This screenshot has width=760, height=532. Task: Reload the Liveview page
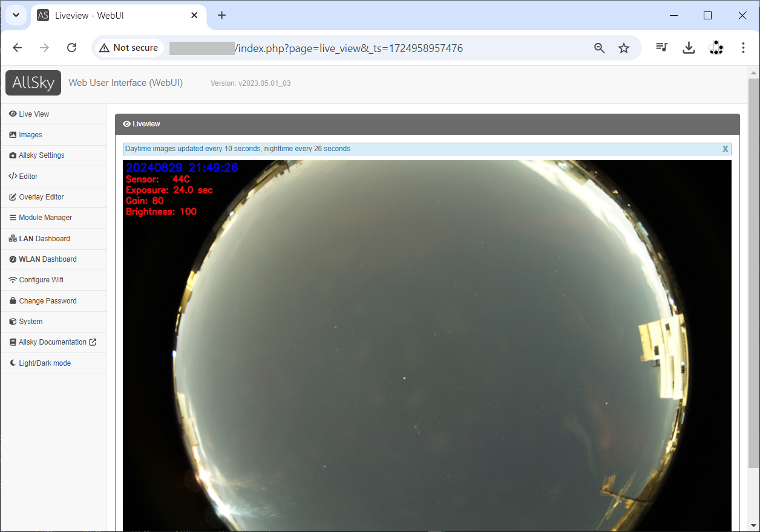click(x=71, y=48)
